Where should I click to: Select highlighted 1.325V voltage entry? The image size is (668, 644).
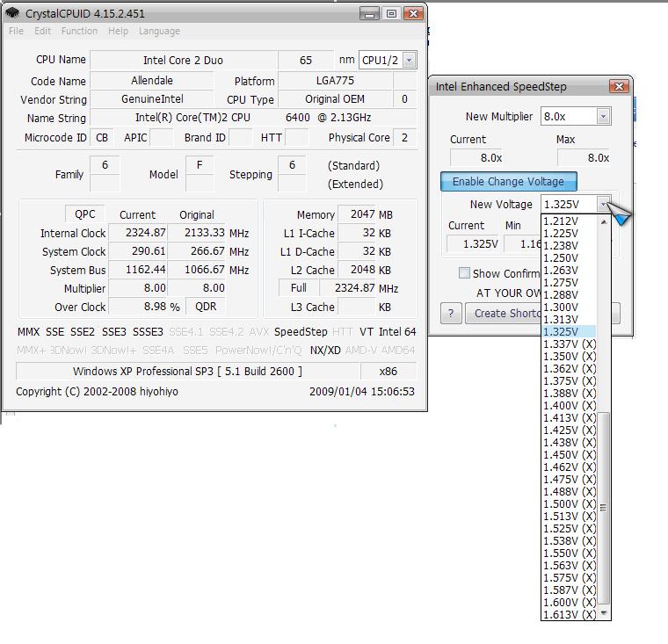coord(569,332)
